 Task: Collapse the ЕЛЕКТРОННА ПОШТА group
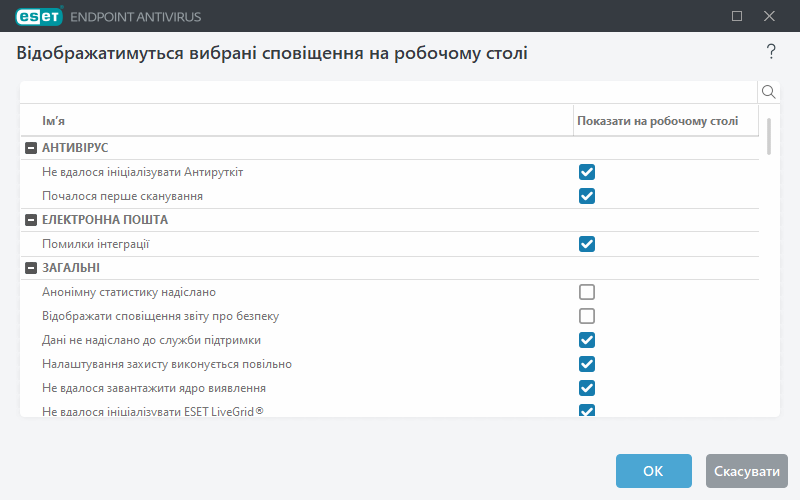coord(31,220)
